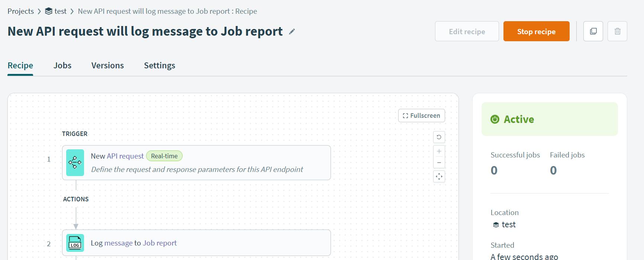Click the reset view rotate icon
Screen dimensions: 644x260
coord(439,137)
